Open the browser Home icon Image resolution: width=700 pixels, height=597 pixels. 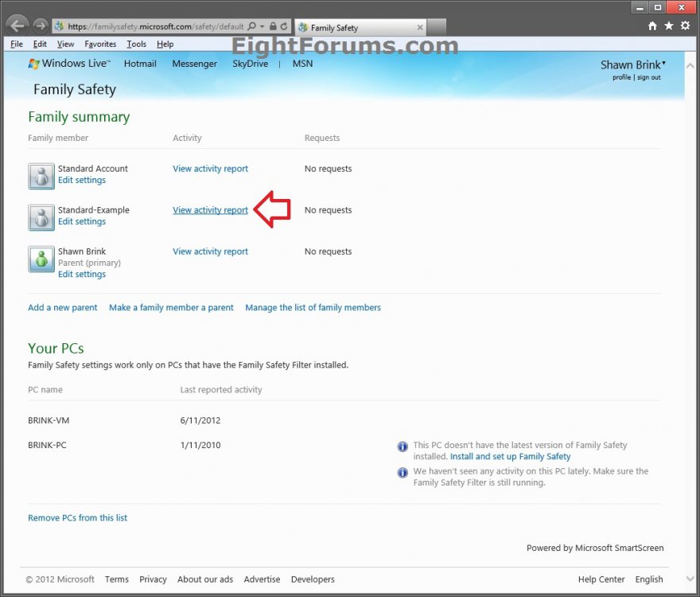652,26
